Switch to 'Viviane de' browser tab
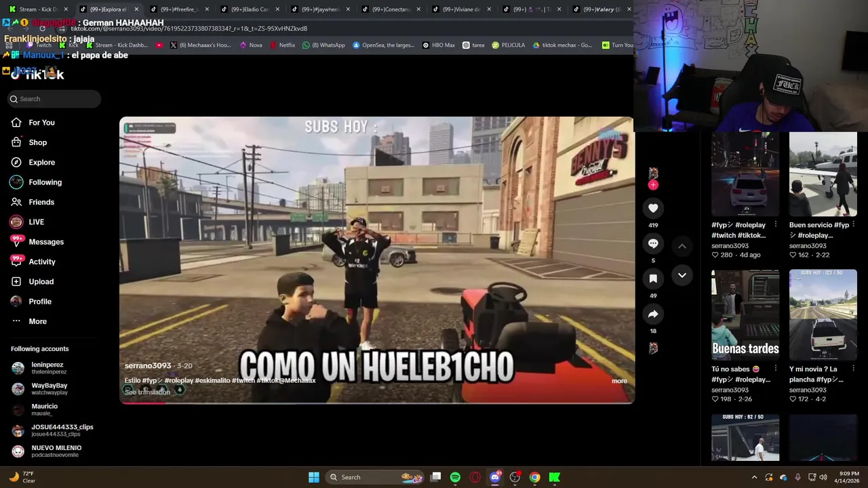This screenshot has width=868, height=488. tap(462, 9)
